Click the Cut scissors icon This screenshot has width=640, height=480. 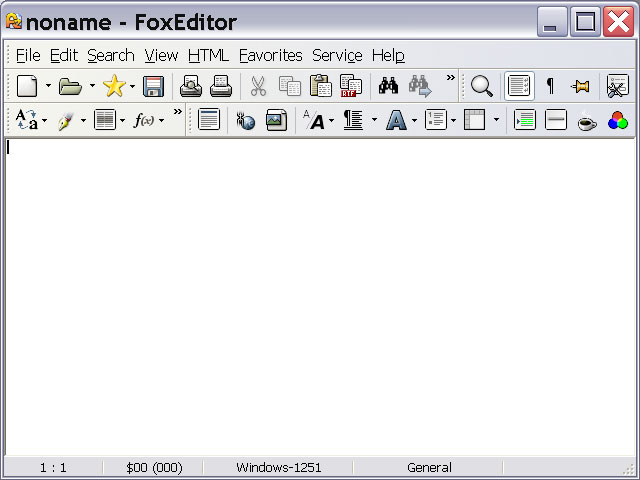click(x=258, y=86)
